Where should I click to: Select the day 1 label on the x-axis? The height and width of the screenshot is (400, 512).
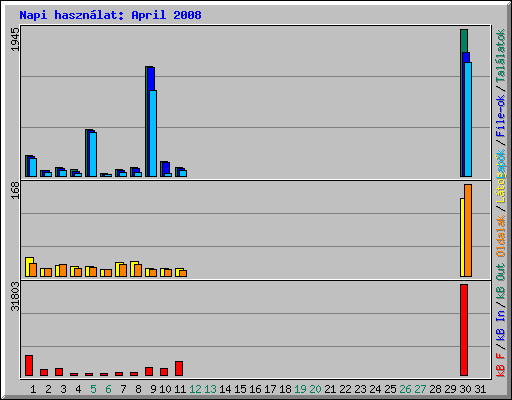tap(33, 389)
